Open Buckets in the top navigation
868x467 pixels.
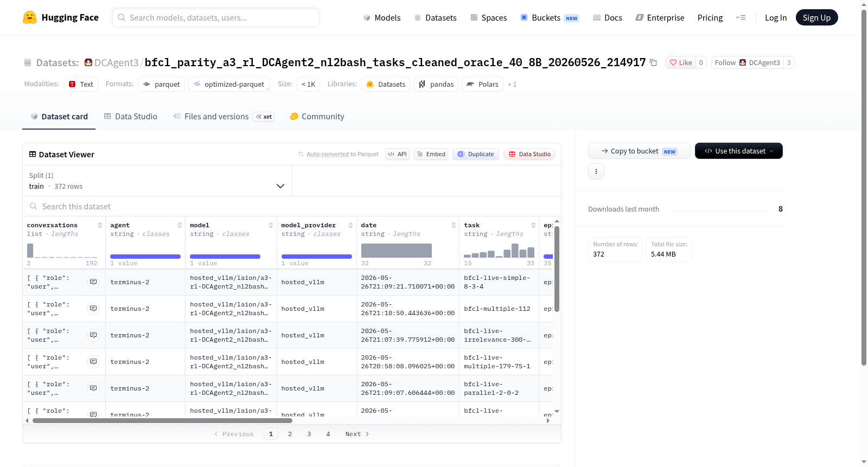point(550,18)
